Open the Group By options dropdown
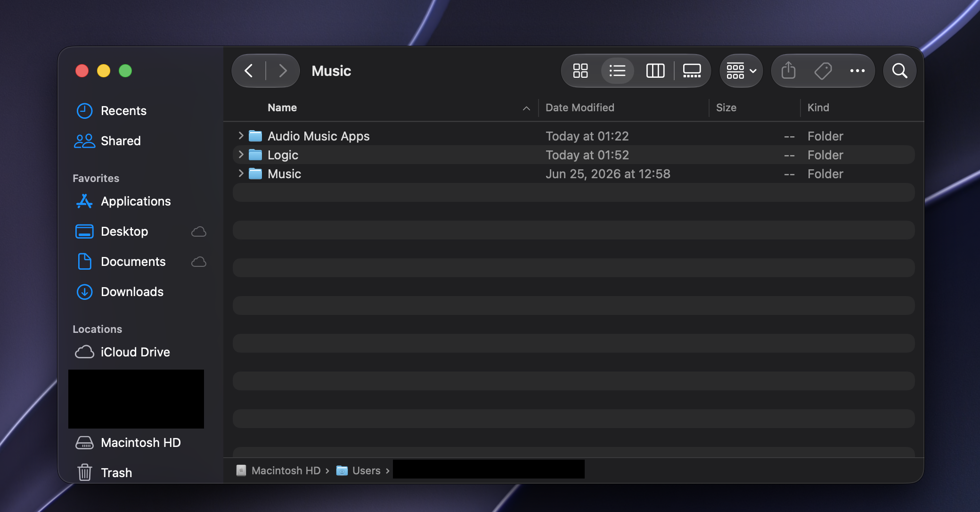The height and width of the screenshot is (512, 980). click(x=741, y=71)
